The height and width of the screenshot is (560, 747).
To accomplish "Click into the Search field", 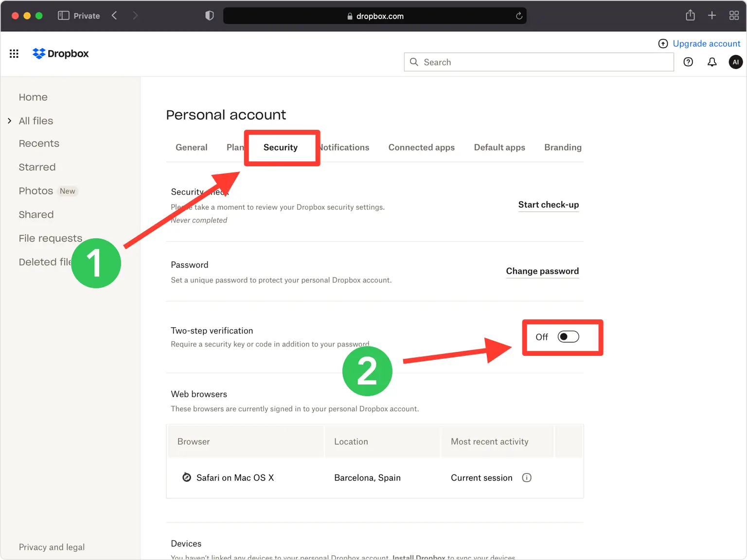I will point(539,62).
